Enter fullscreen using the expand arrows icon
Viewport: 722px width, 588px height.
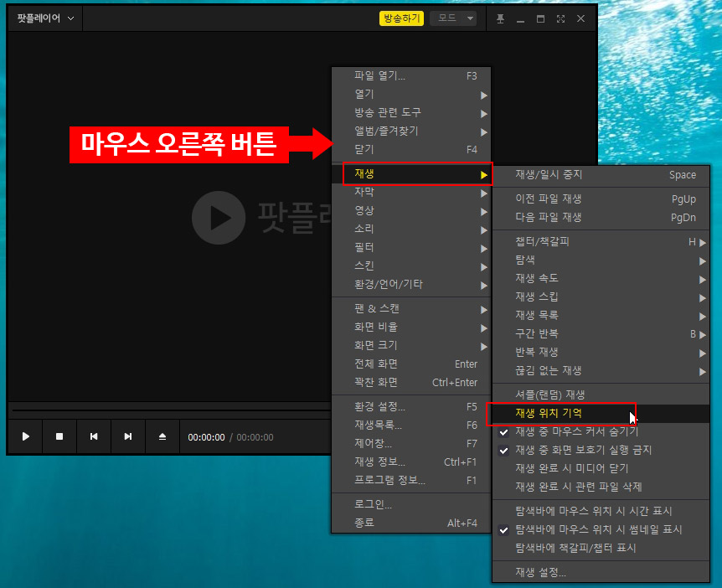pyautogui.click(x=560, y=19)
